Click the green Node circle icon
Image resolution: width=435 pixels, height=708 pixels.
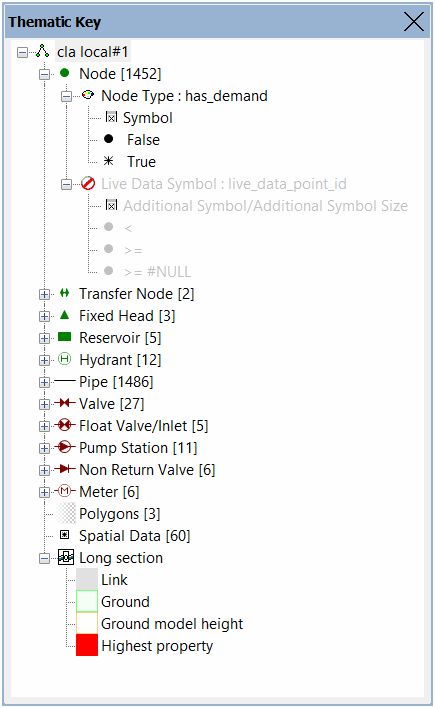coord(65,73)
